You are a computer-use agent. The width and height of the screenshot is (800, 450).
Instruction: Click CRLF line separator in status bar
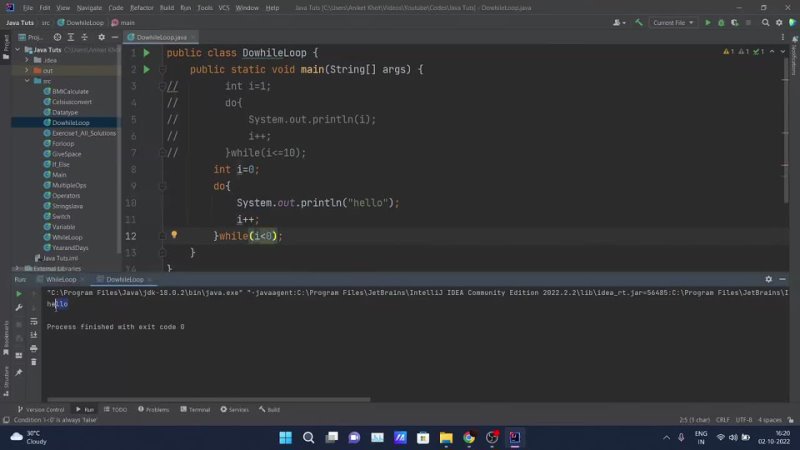tap(722, 420)
